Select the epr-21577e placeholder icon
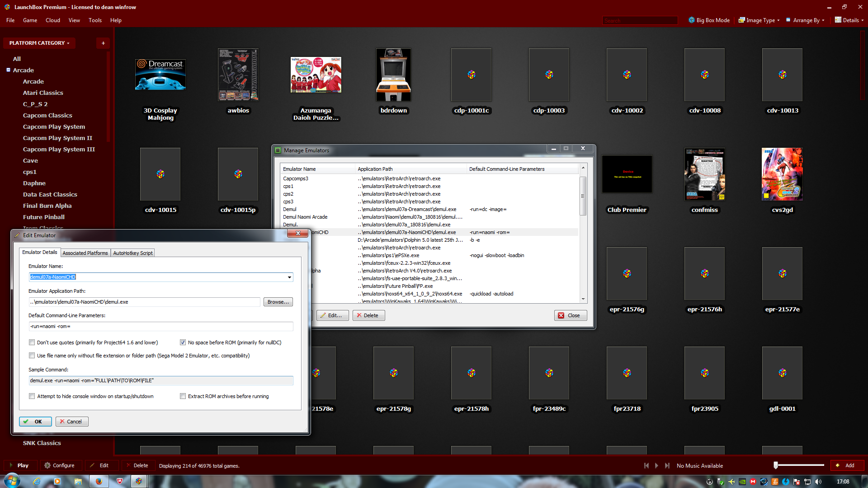868x488 pixels. 783,273
